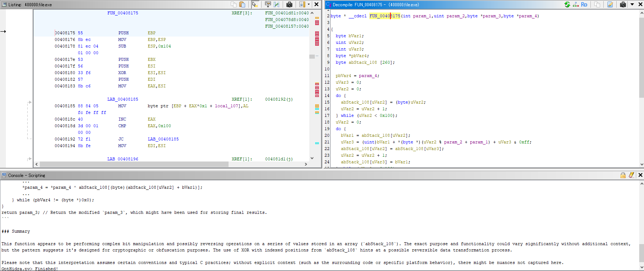Open the Listing diff view icon

tap(276, 4)
